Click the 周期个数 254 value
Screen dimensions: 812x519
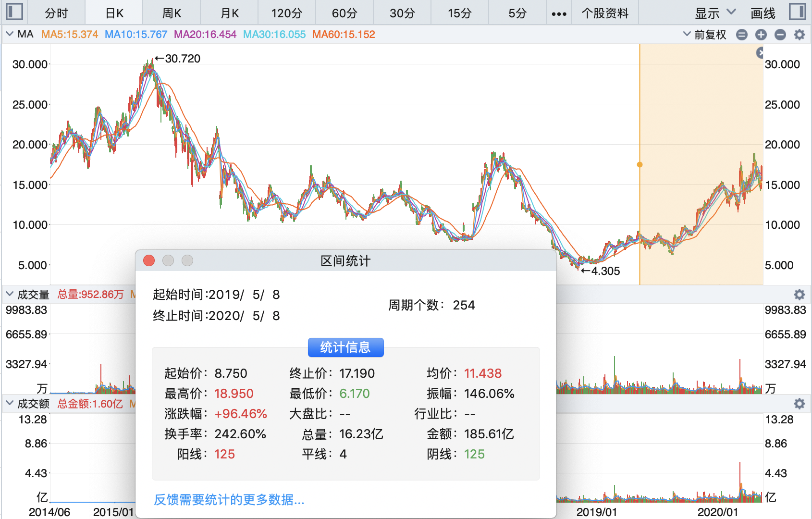[464, 305]
